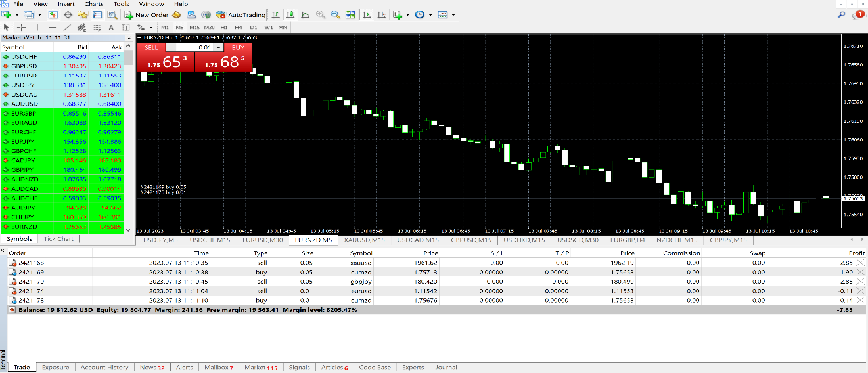Select the Crosshair tool
Image resolution: width=868 pixels, height=373 pixels.
(x=22, y=27)
